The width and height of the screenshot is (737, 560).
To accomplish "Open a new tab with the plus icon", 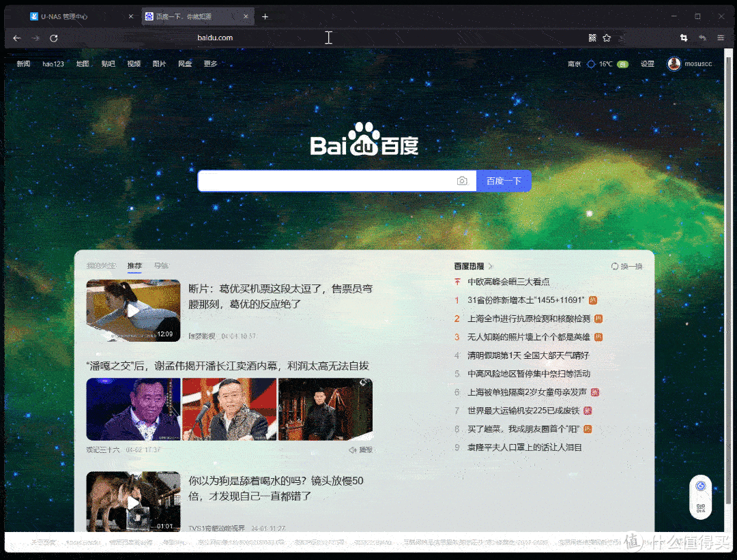I will click(x=265, y=15).
